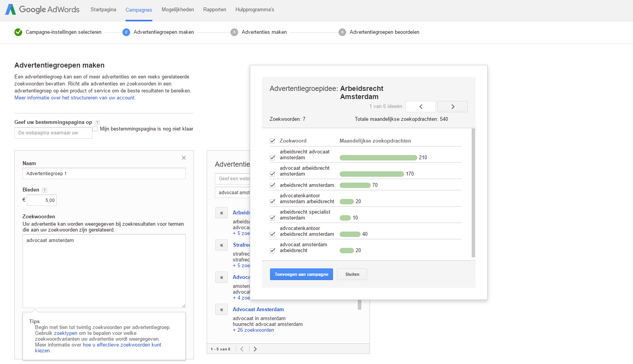The width and height of the screenshot is (633, 364).
Task: Click the Sluiten button
Action: tap(352, 274)
